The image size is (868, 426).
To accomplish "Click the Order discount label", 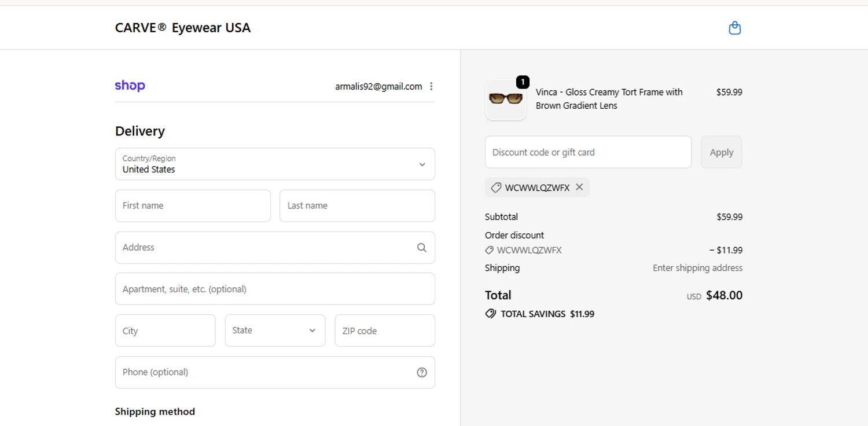I will (514, 235).
